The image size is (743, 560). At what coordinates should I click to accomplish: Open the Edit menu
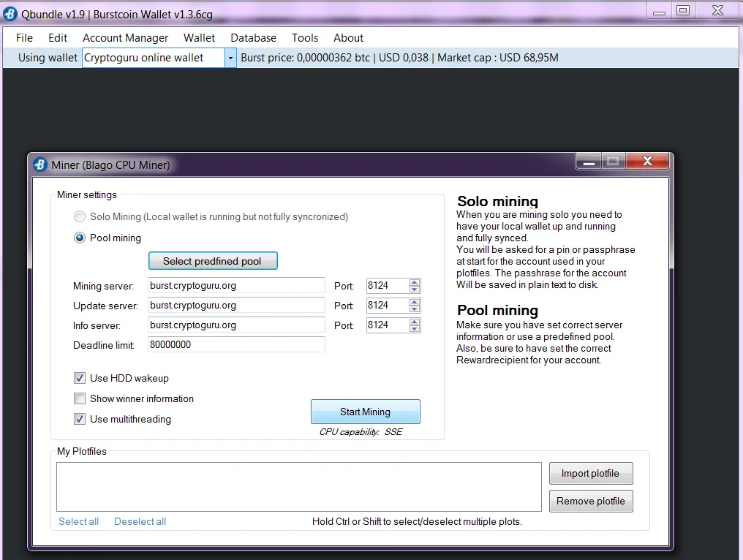58,38
